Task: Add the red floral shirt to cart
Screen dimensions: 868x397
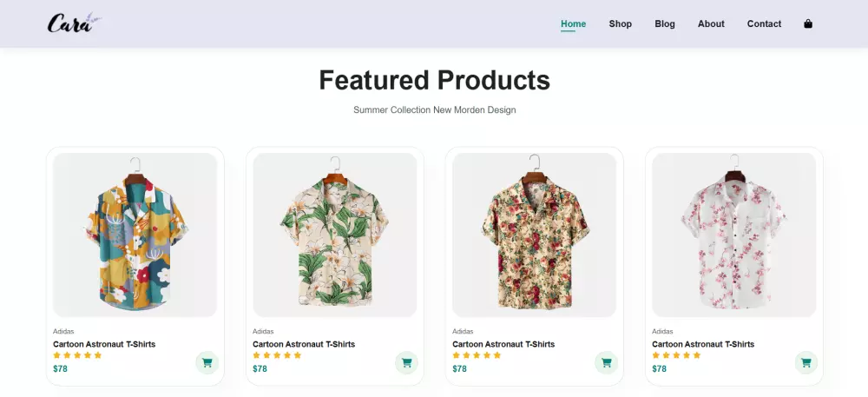Action: [x=606, y=363]
